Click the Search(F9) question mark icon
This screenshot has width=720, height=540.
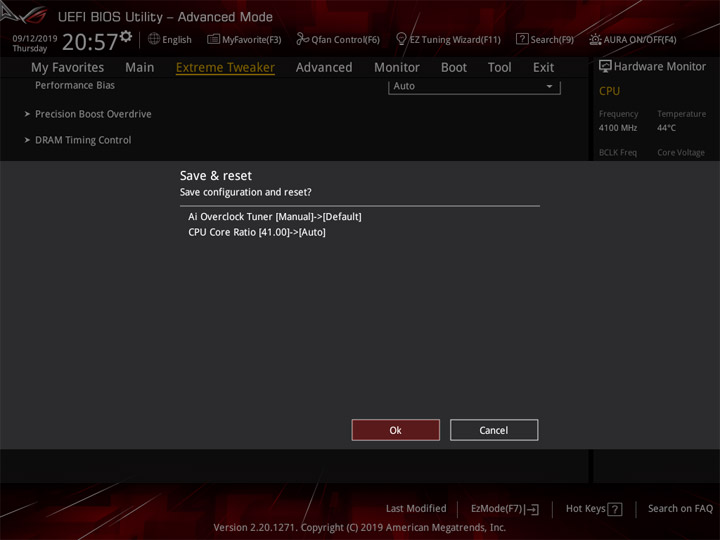522,39
